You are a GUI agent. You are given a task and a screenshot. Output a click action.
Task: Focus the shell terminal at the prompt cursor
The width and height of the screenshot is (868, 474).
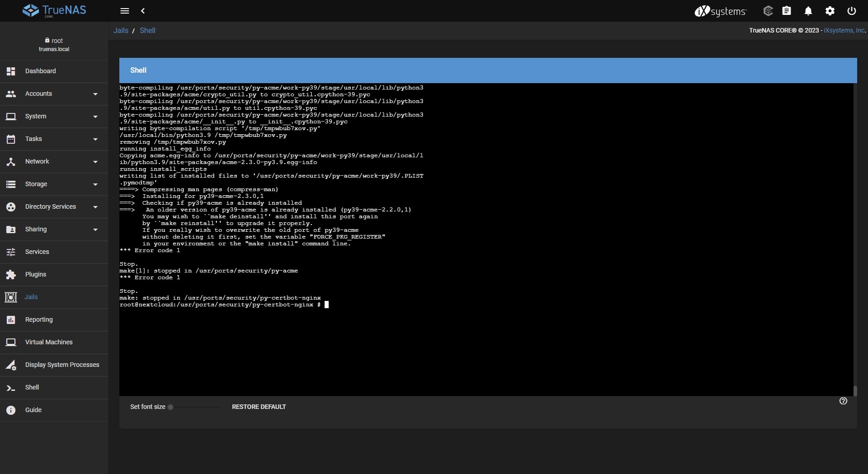pos(327,305)
